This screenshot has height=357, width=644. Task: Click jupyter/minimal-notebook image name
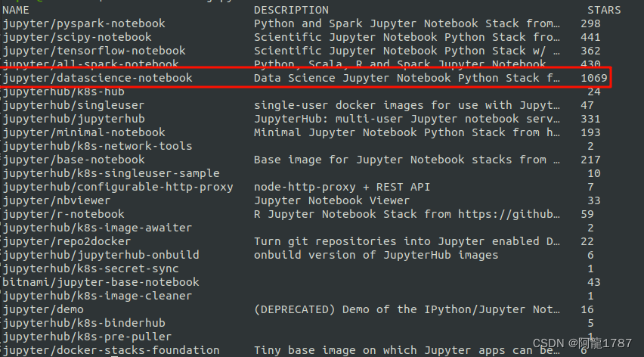tap(84, 132)
